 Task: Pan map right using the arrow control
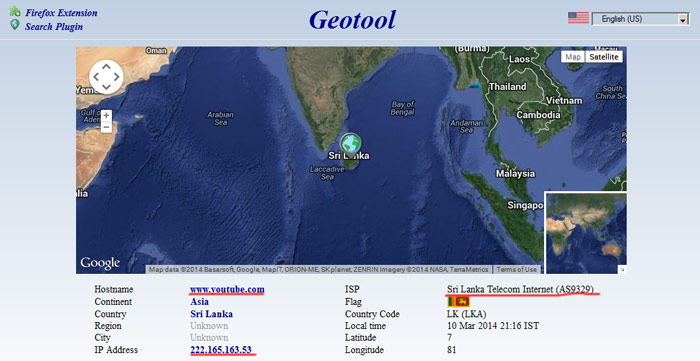pos(117,77)
